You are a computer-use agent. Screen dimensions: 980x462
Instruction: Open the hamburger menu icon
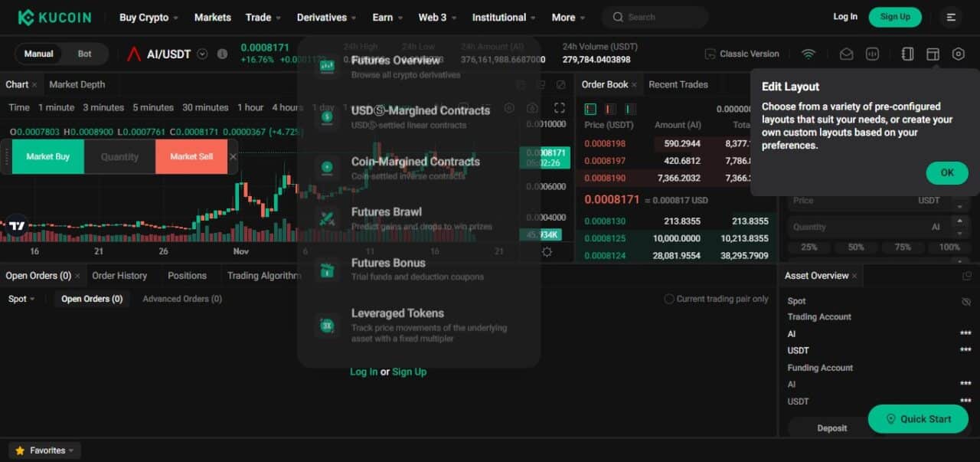click(951, 17)
